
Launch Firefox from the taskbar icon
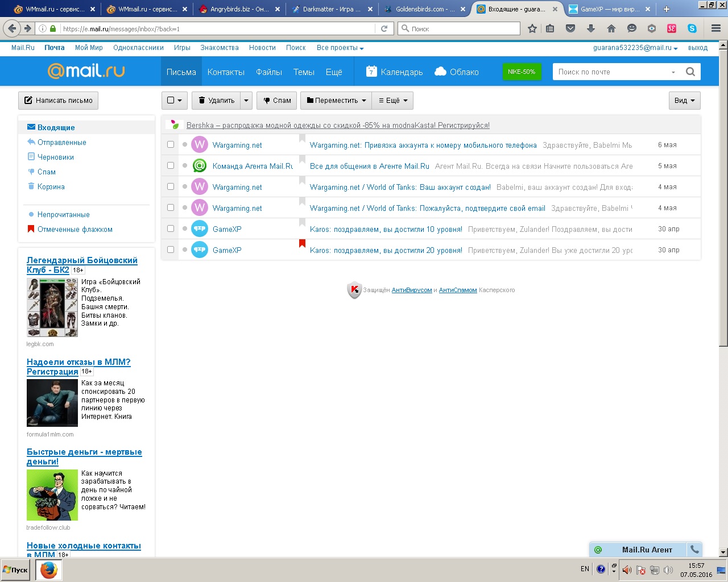pyautogui.click(x=49, y=569)
